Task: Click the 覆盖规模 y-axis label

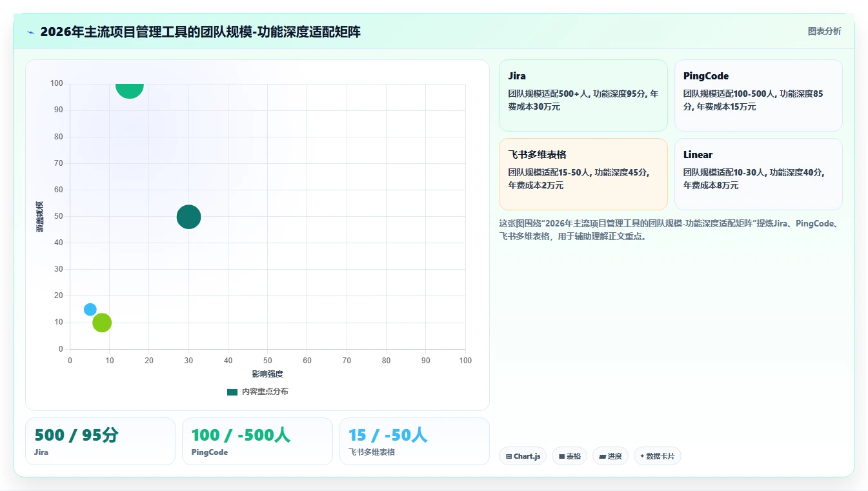Action: pos(40,217)
